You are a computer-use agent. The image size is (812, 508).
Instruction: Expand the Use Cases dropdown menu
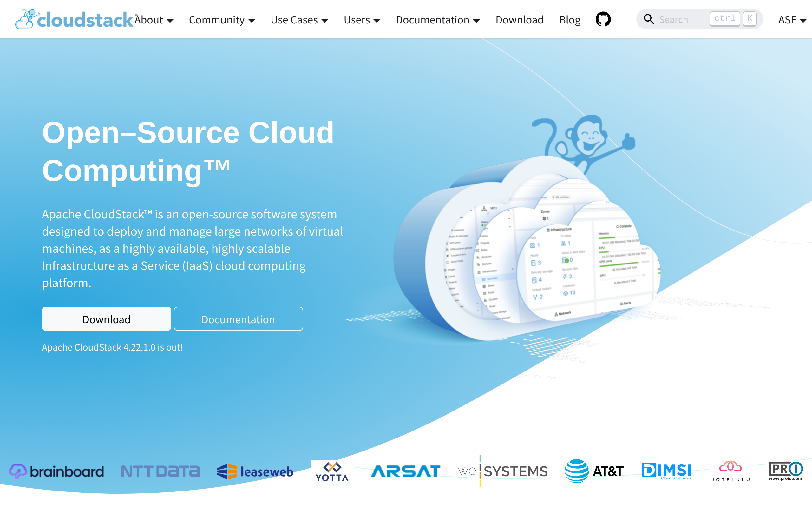coord(299,20)
